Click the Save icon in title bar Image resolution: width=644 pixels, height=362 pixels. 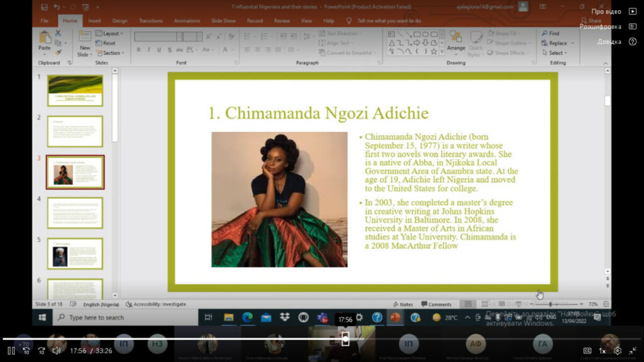44,7
